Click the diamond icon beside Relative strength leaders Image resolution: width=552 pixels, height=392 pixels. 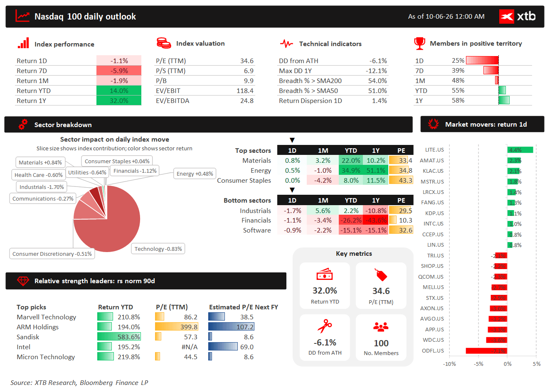(23, 281)
